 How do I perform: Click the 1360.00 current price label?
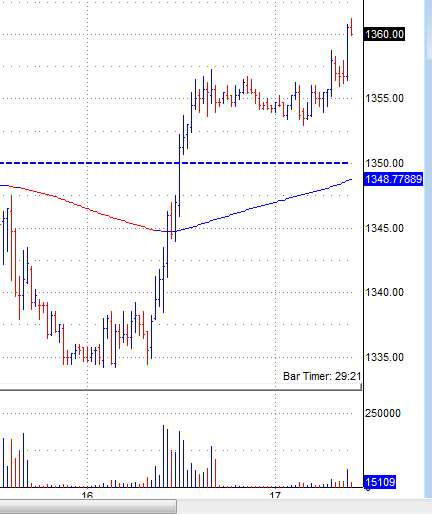click(x=384, y=34)
